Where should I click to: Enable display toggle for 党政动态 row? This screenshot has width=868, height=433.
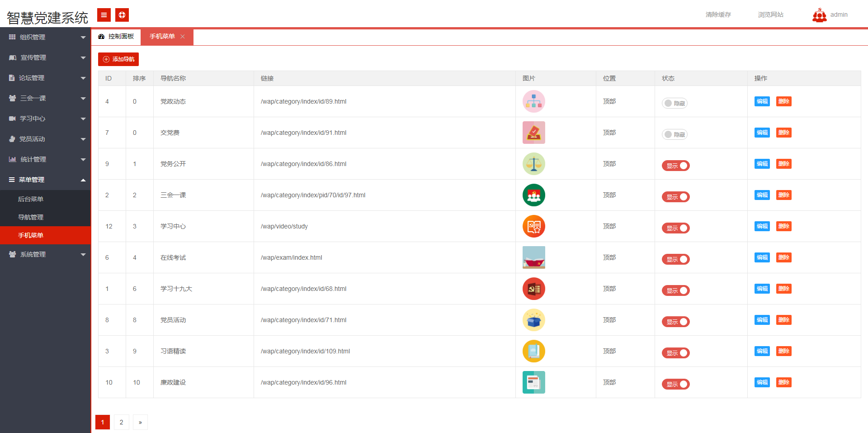[675, 103]
